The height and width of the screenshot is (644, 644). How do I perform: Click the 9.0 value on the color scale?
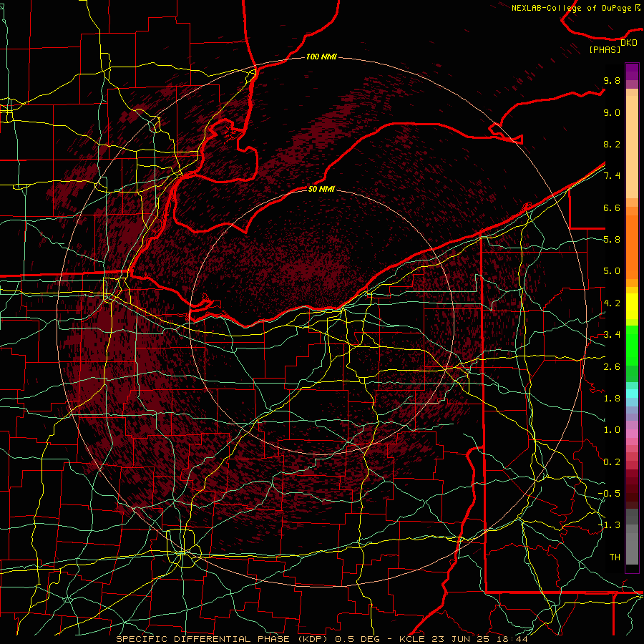click(612, 112)
